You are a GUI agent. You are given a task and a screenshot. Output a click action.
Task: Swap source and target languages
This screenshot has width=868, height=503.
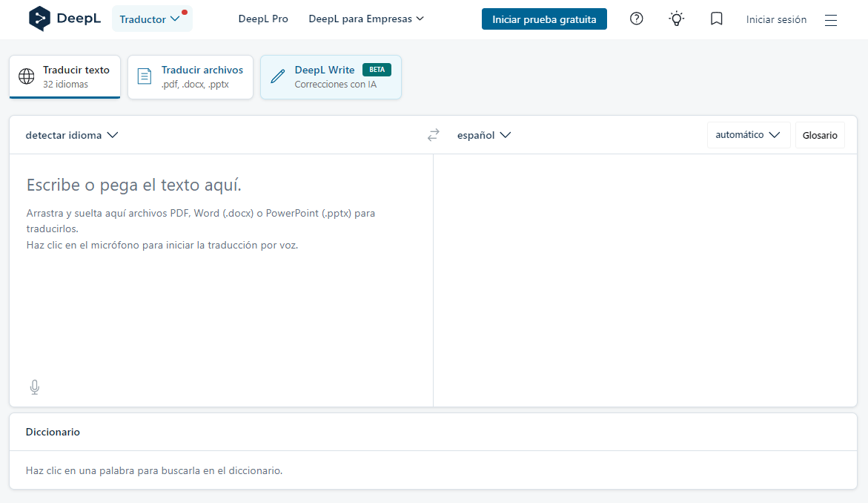(434, 134)
